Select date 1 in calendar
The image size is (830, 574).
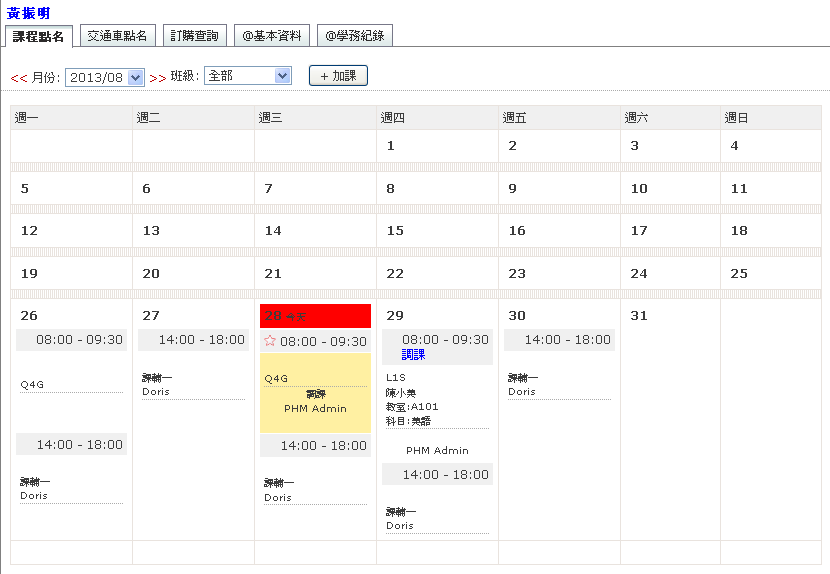(x=391, y=146)
